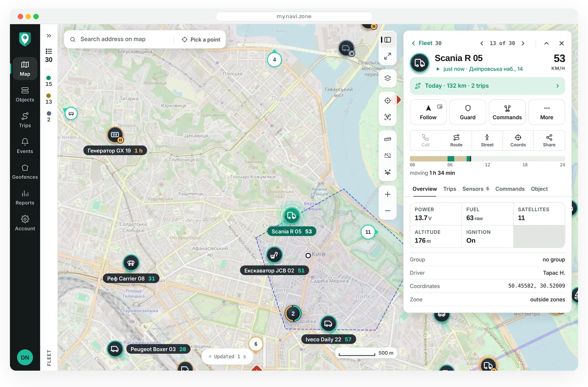
Task: Open Commands button in panel
Action: click(507, 112)
